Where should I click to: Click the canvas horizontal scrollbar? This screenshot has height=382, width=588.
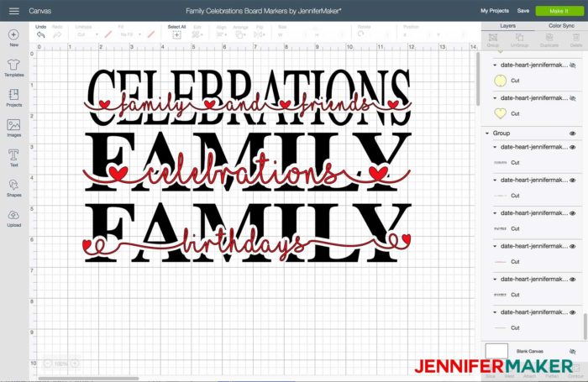(x=88, y=379)
